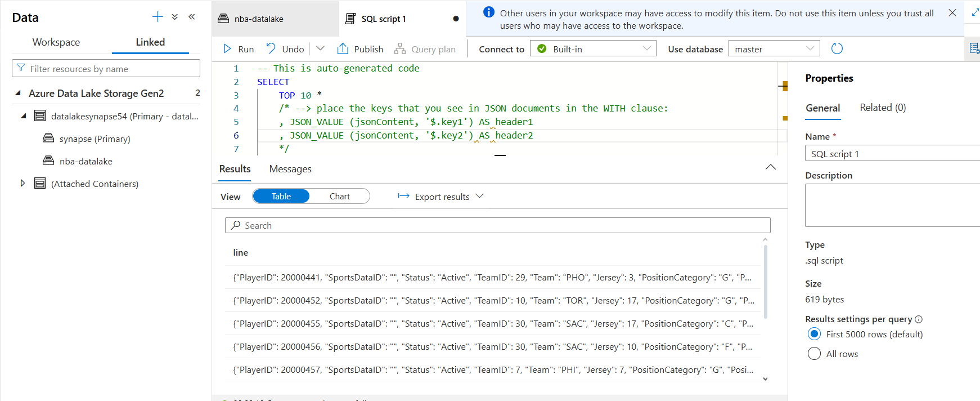
Task: Click the expand arrows icon at top-right corner
Action: click(975, 12)
